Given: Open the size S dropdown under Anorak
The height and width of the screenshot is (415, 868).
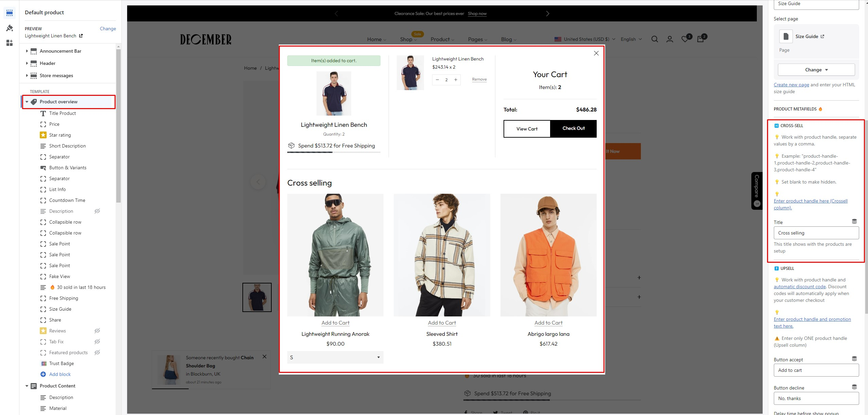Looking at the screenshot, I should point(335,357).
